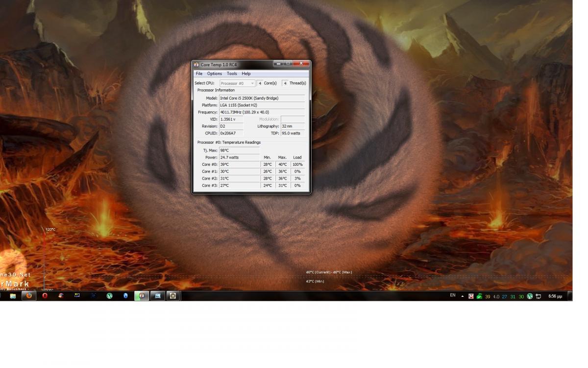588x368 pixels.
Task: Click the Core #0 temperature '39°C'
Action: pyautogui.click(x=239, y=164)
